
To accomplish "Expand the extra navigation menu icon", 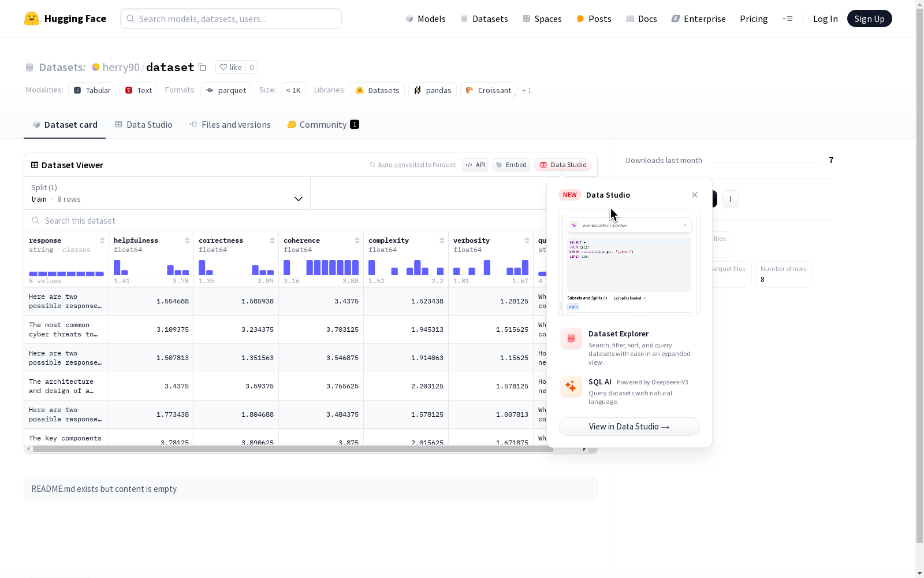I will point(787,18).
